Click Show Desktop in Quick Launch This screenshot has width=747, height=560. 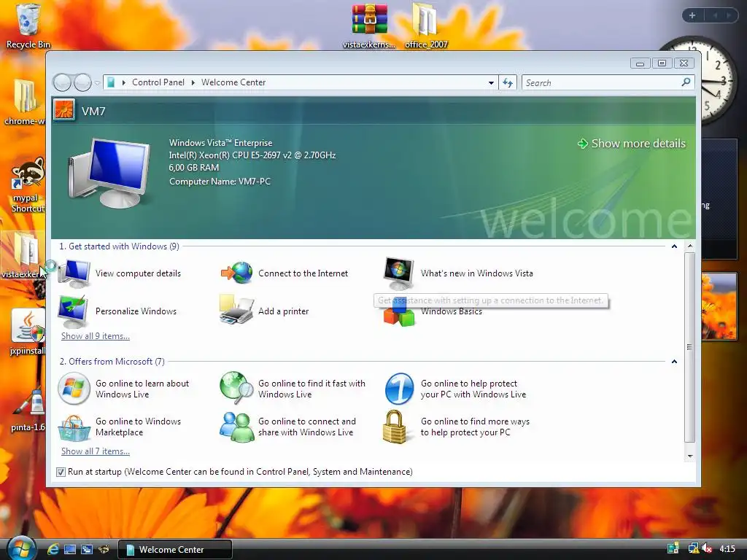point(70,550)
